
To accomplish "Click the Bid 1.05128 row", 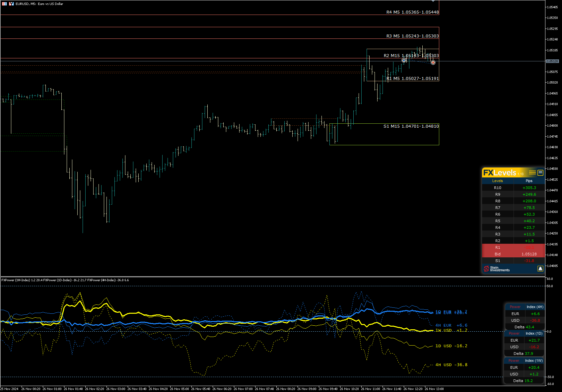I will (x=513, y=254).
